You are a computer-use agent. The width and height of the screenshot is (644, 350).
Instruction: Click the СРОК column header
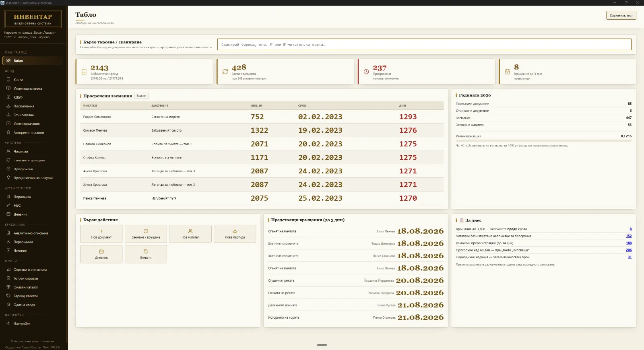pos(302,106)
